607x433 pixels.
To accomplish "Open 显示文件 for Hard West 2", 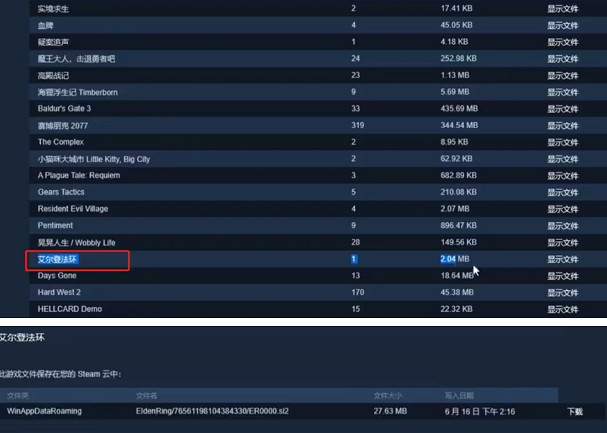I will (562, 292).
